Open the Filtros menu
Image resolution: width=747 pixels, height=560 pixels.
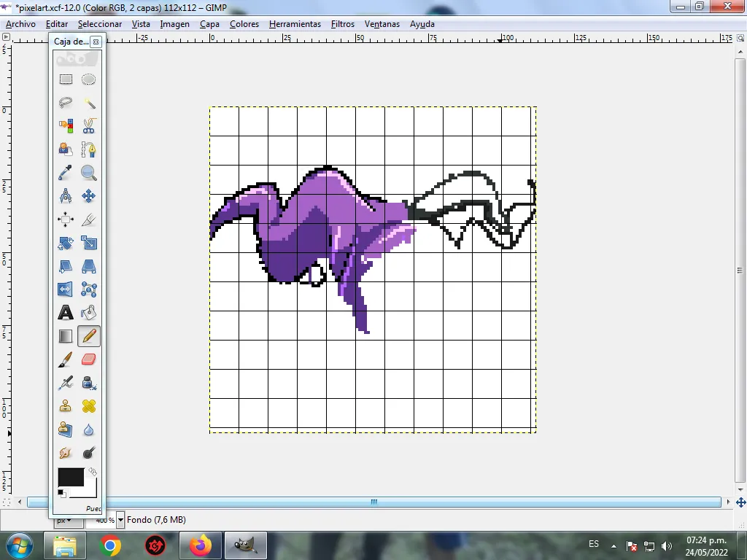[343, 24]
